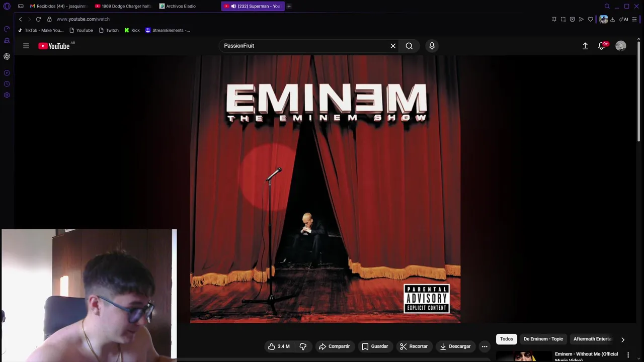Search in tabs with magnifier icon
This screenshot has height=362, width=644.
click(x=607, y=6)
